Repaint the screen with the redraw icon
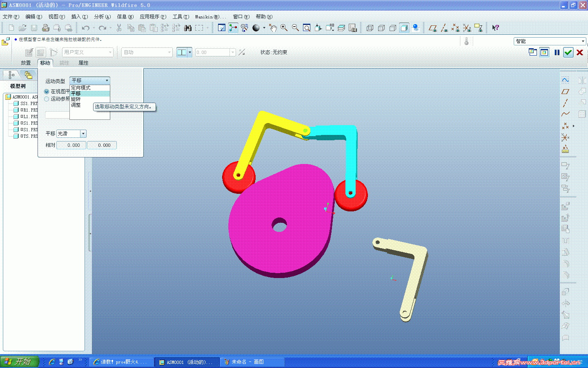This screenshot has width=588, height=368. (222, 28)
